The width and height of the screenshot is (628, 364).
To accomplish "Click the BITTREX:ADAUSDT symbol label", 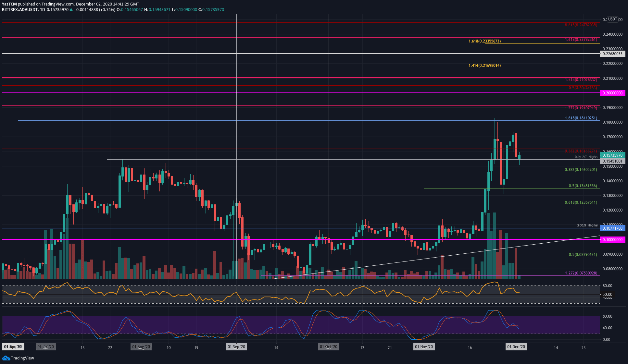I will click(20, 10).
